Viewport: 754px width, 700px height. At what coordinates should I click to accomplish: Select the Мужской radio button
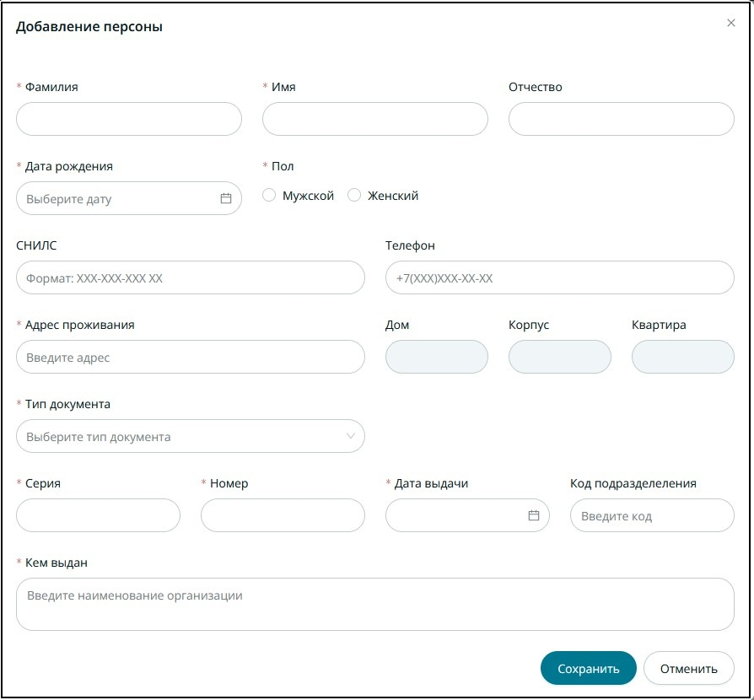coord(269,196)
